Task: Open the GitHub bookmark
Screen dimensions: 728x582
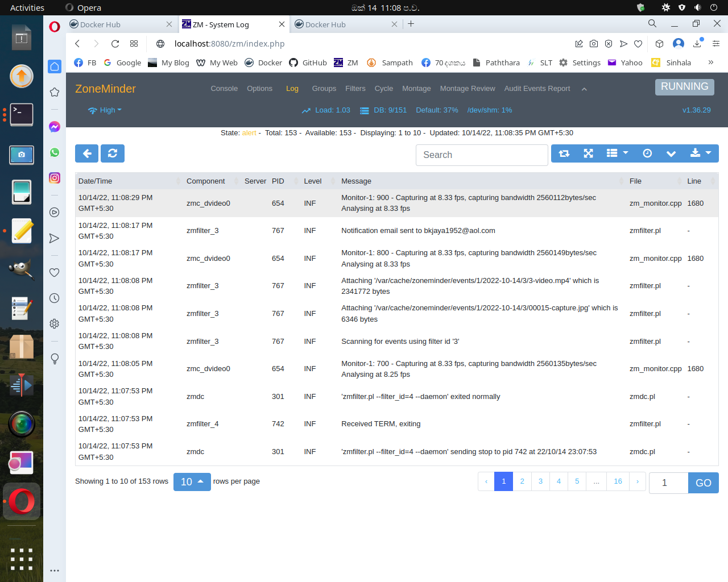Action: point(308,63)
